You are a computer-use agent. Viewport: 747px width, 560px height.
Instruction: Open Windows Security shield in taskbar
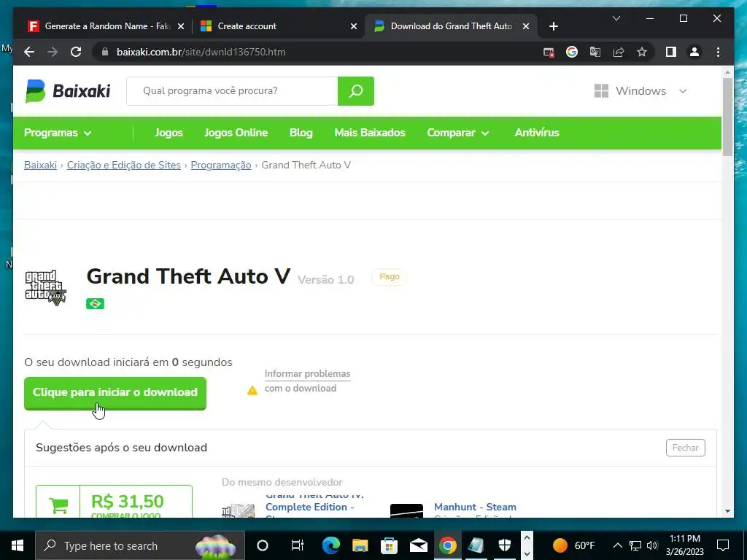[x=505, y=545]
